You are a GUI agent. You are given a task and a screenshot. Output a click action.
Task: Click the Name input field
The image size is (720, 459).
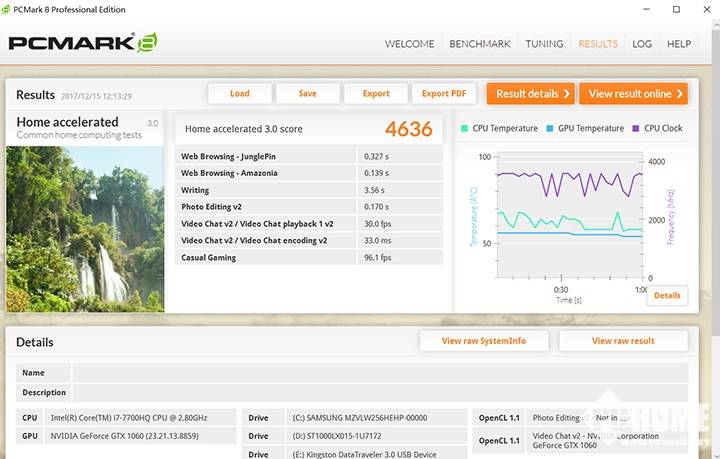tap(380, 373)
